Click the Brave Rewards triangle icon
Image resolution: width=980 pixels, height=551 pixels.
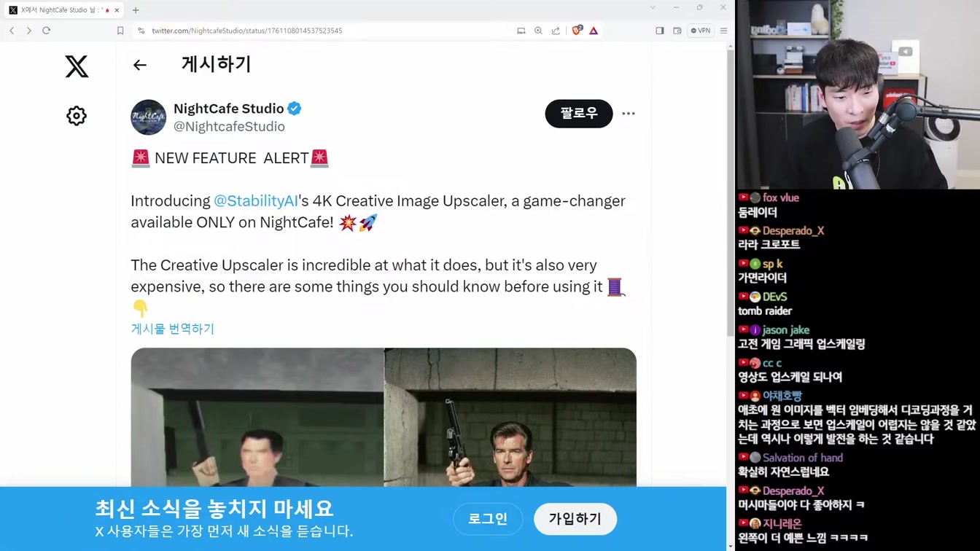click(594, 31)
